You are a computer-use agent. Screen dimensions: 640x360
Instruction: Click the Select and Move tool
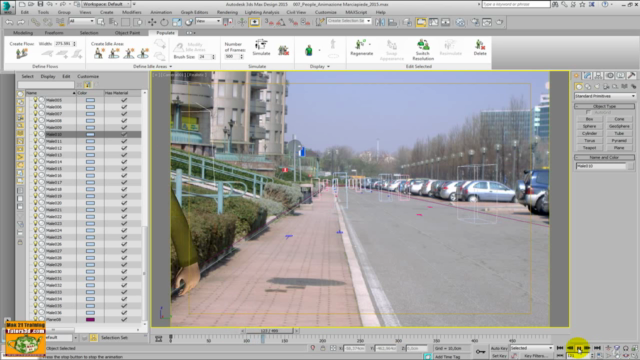pyautogui.click(x=152, y=22)
